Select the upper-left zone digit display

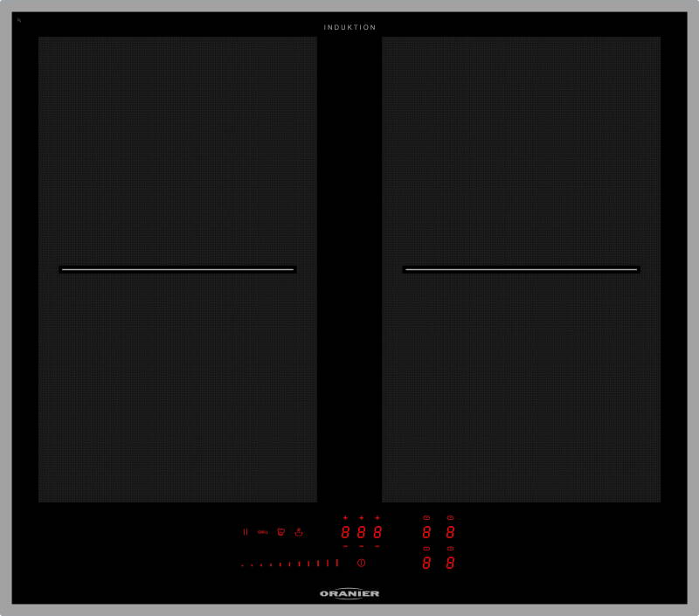pyautogui.click(x=426, y=532)
